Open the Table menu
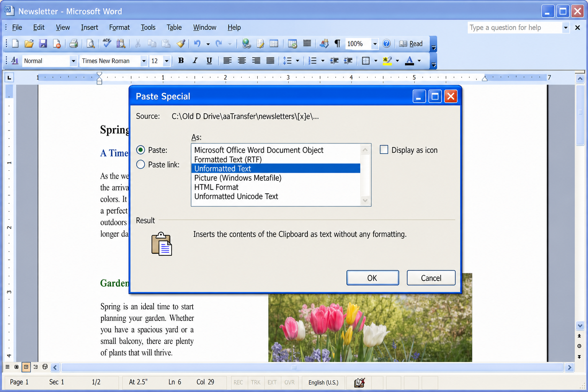The width and height of the screenshot is (588, 392). coord(174,27)
